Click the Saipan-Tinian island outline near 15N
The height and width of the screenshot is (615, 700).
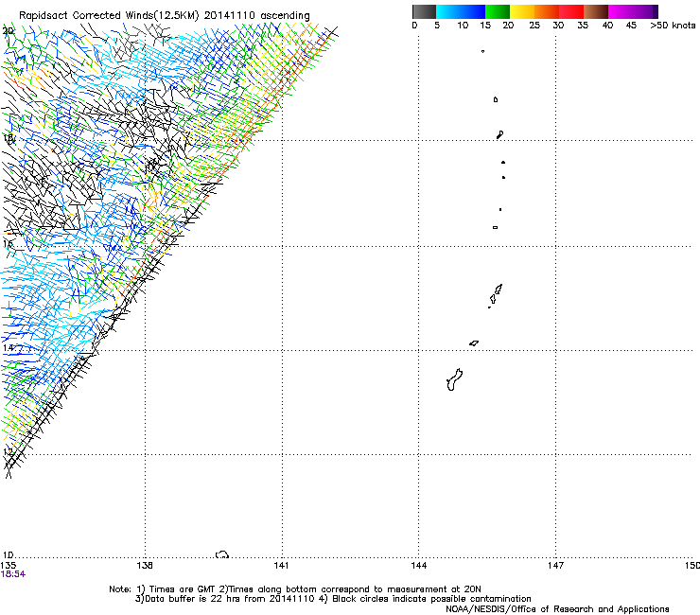point(495,295)
